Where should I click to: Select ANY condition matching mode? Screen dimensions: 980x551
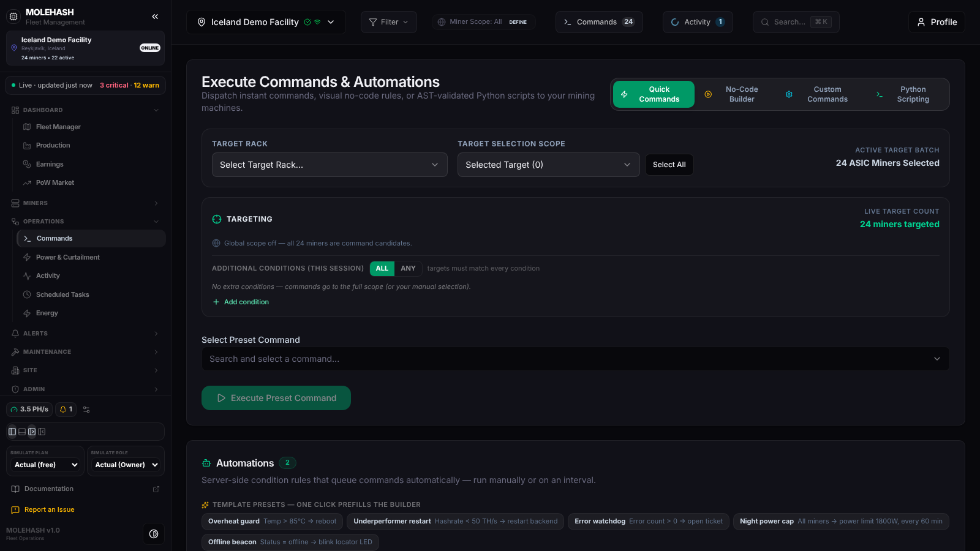click(408, 268)
